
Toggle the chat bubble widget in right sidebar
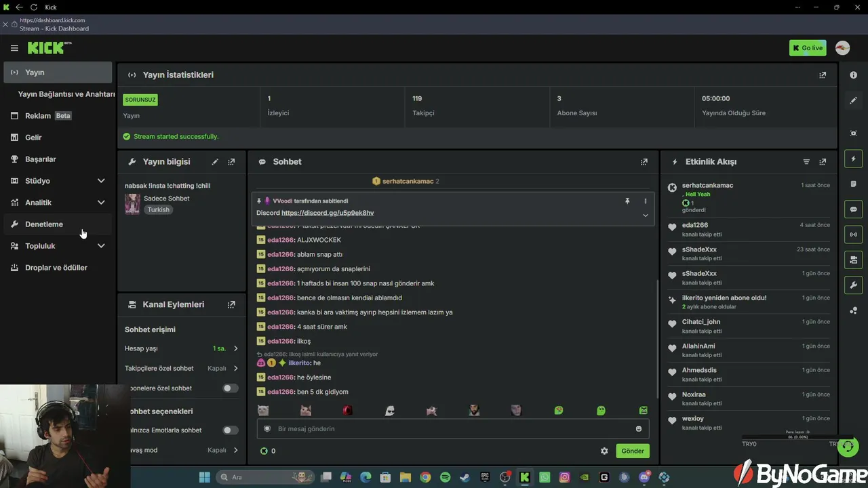point(854,209)
